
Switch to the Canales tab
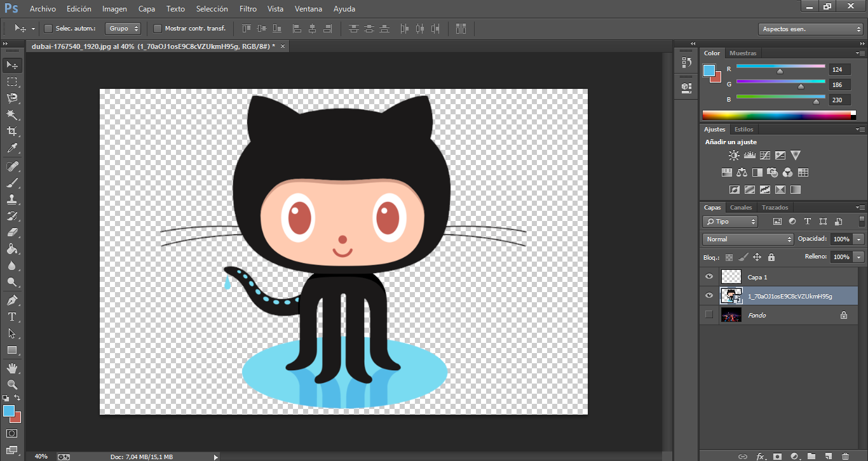pos(741,207)
